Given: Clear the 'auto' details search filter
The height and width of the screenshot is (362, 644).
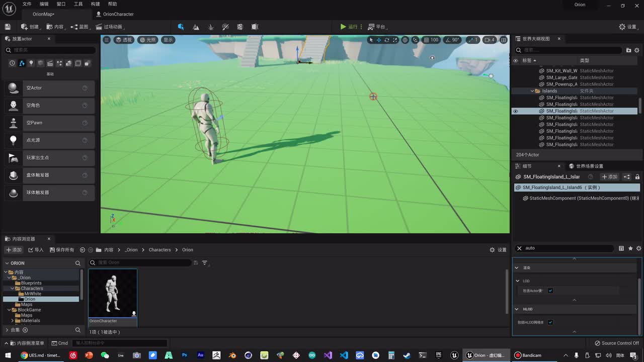Looking at the screenshot, I should (519, 248).
